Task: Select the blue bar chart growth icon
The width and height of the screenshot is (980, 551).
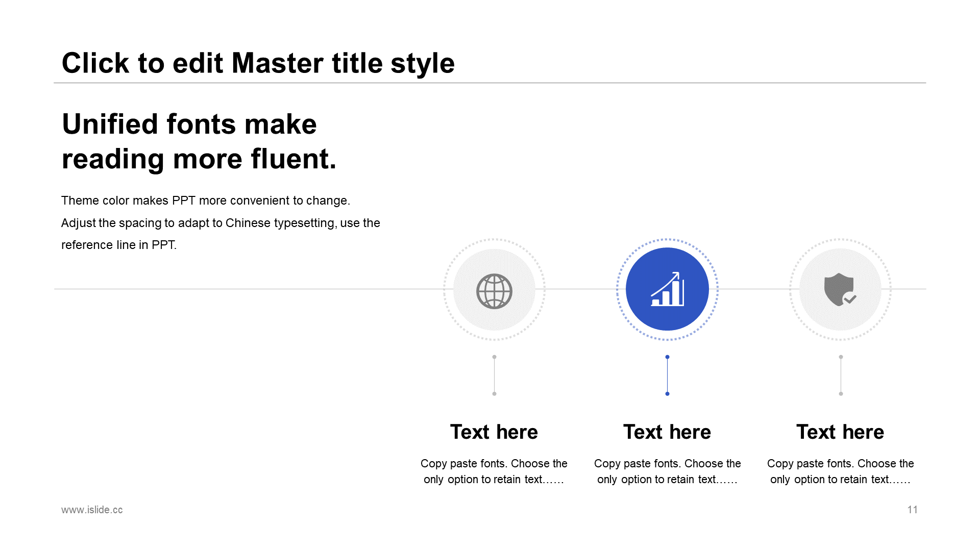Action: [667, 289]
